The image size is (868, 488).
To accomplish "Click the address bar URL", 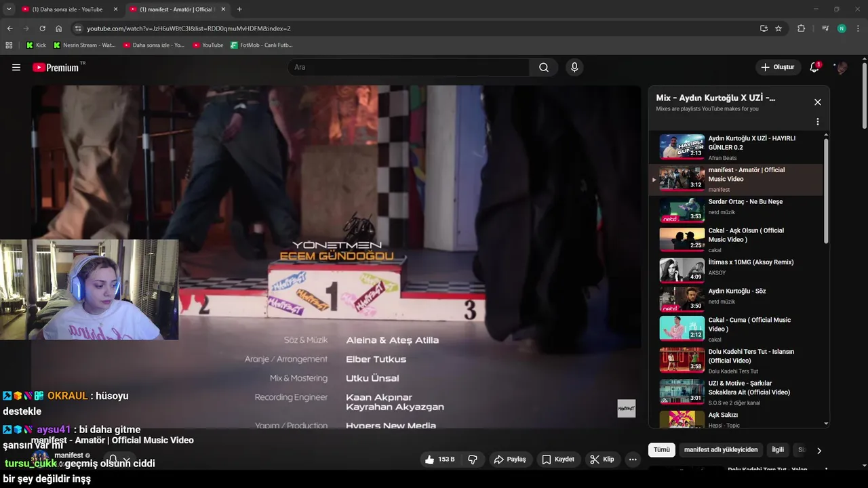I will (189, 28).
